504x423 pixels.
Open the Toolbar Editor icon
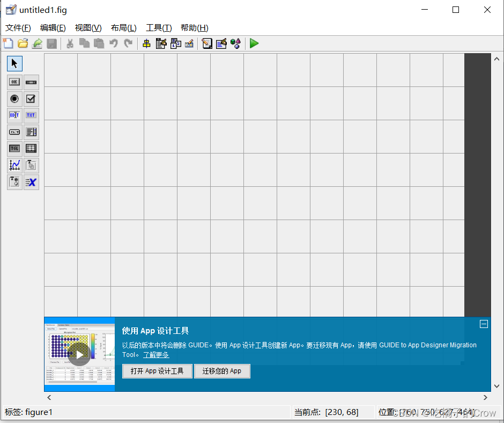click(x=189, y=43)
